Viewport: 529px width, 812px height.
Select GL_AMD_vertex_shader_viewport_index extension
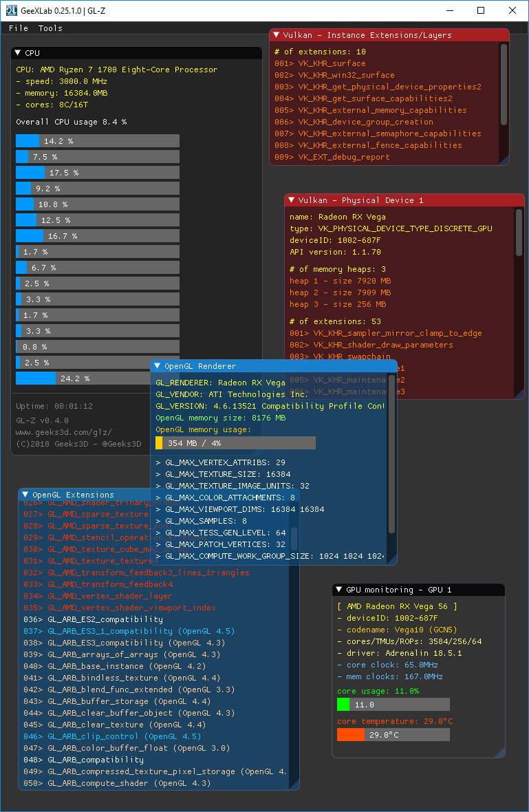[x=120, y=608]
